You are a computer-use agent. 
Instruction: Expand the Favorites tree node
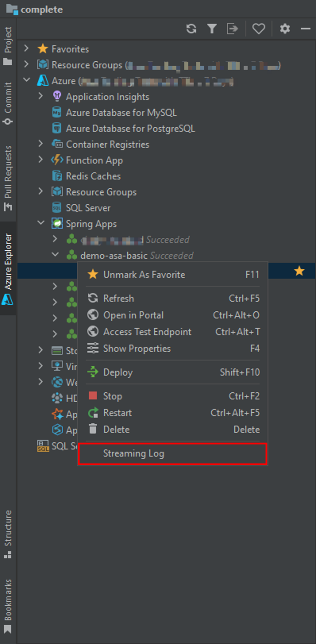click(x=27, y=48)
